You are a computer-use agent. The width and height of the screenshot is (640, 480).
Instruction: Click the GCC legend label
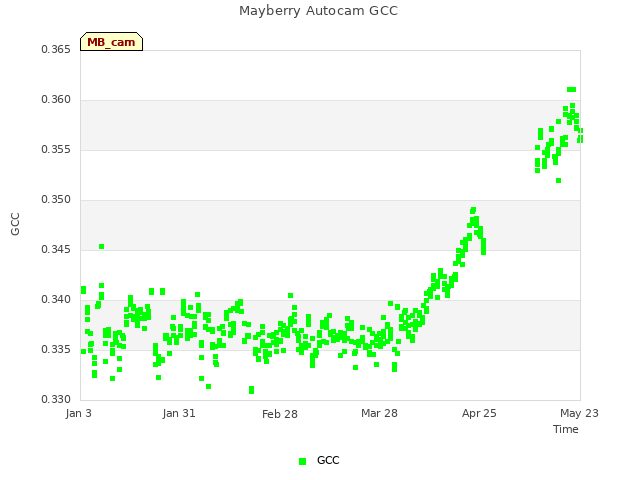(328, 460)
